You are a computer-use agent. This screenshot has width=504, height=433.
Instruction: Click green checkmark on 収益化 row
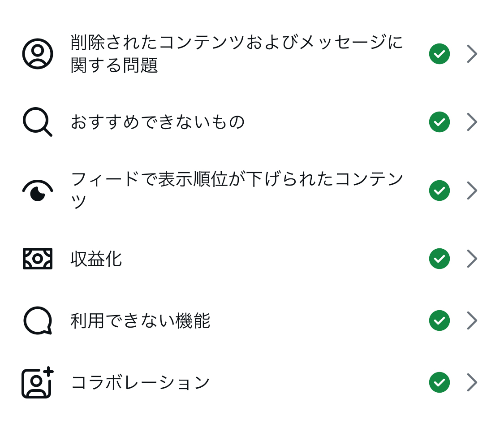coord(439,259)
